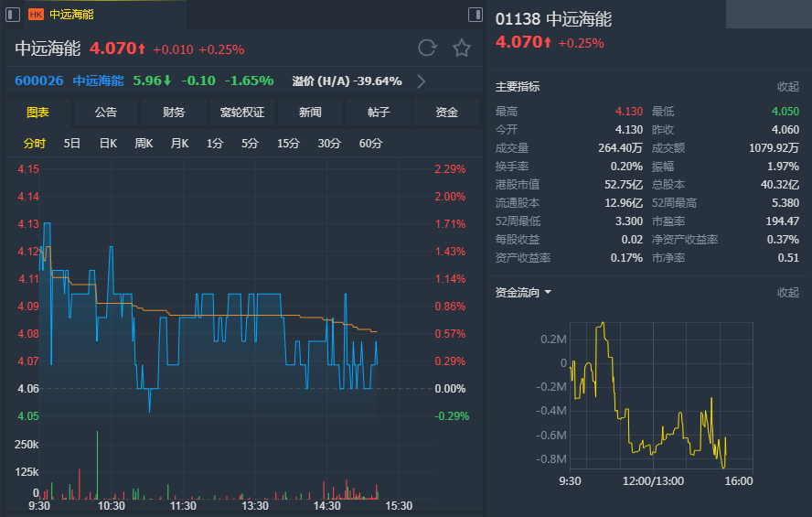Open the A-share details chevron arrow

[x=421, y=81]
